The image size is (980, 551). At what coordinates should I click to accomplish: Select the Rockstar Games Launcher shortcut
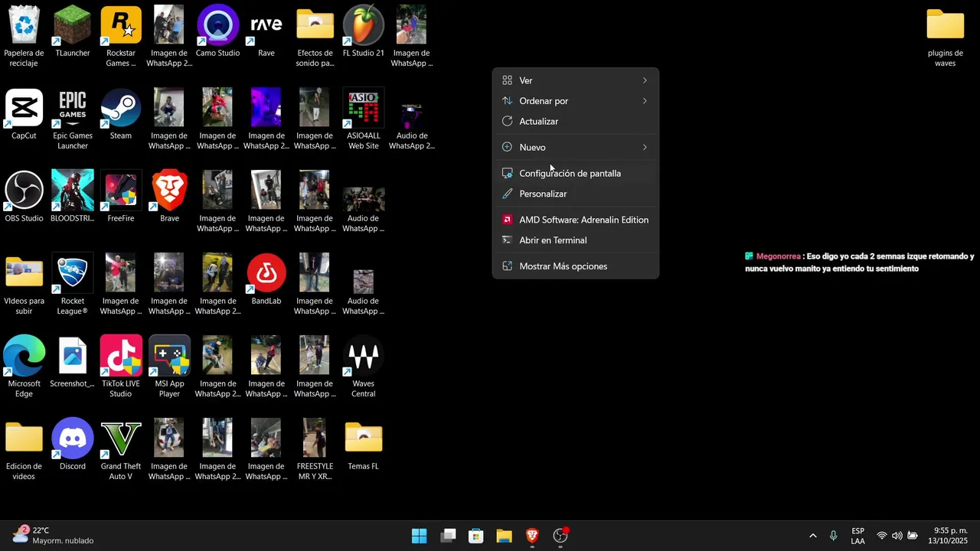(x=121, y=35)
